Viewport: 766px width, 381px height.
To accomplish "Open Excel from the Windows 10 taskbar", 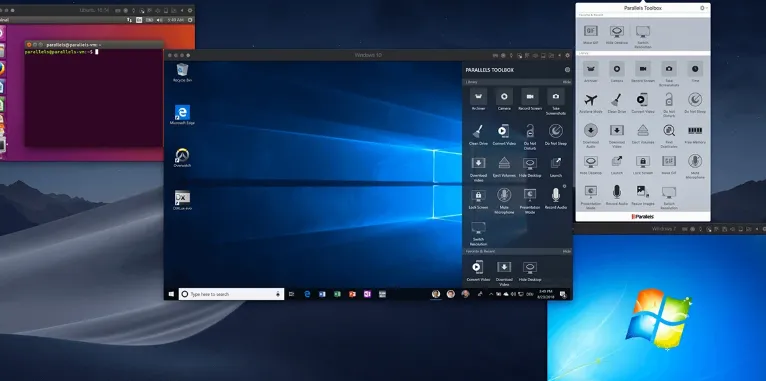I will click(337, 294).
